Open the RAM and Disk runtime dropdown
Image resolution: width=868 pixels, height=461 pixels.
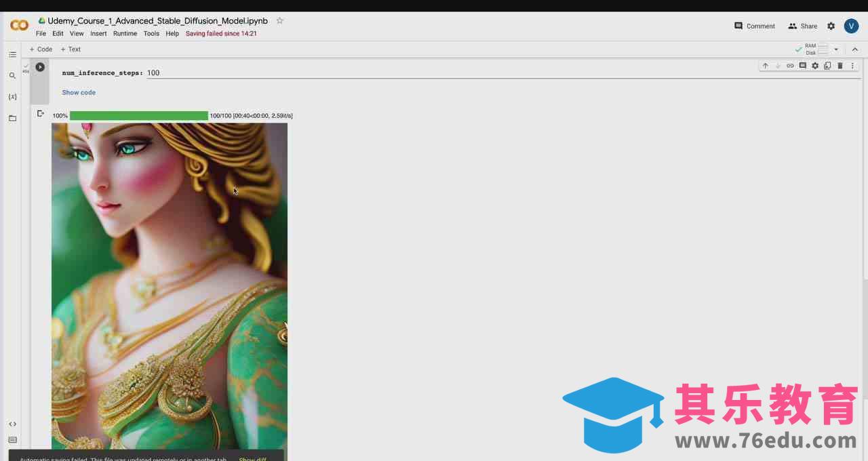pyautogui.click(x=836, y=49)
